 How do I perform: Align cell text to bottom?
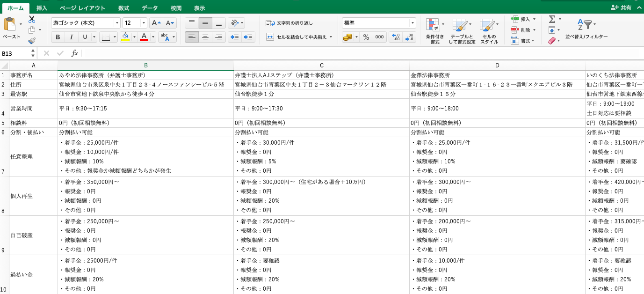click(x=218, y=23)
